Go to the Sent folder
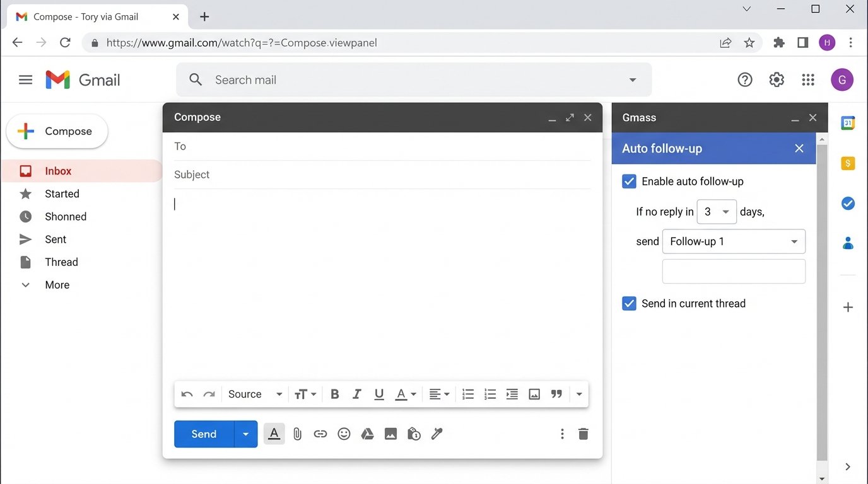 (x=55, y=239)
